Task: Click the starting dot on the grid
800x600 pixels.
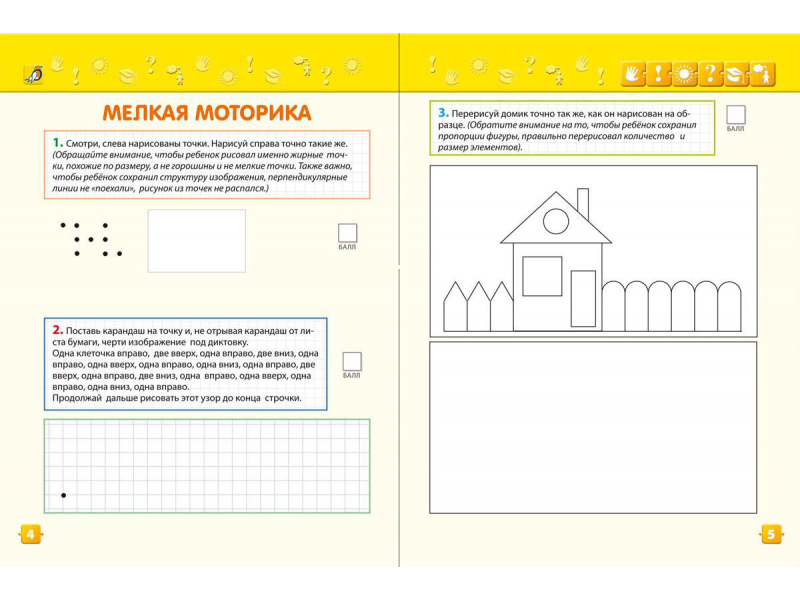Action: [64, 495]
